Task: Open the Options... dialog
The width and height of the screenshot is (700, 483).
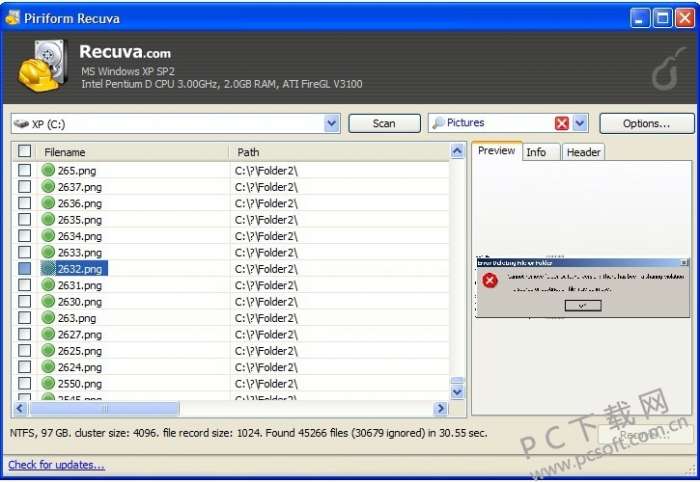Action: click(646, 123)
